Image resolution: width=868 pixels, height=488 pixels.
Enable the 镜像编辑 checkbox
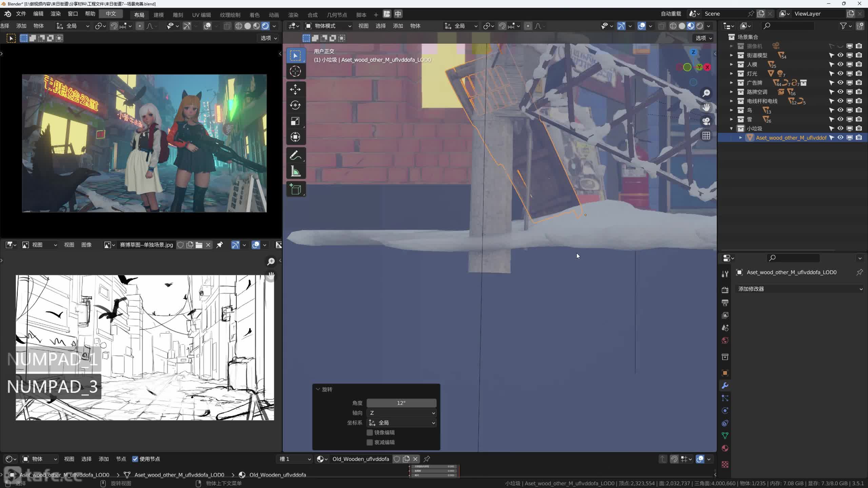click(370, 432)
